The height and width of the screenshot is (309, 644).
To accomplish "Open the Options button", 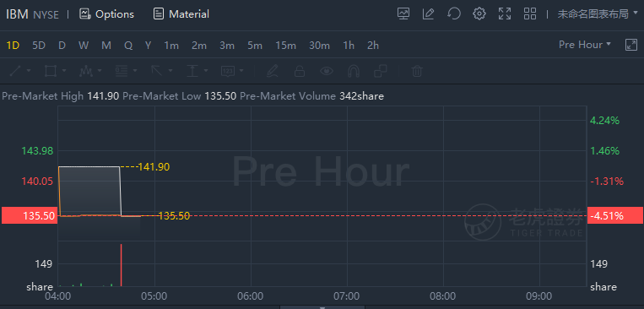I will coord(107,14).
